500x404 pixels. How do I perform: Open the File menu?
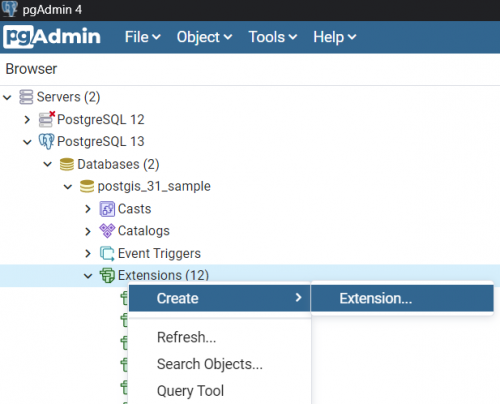tap(143, 37)
